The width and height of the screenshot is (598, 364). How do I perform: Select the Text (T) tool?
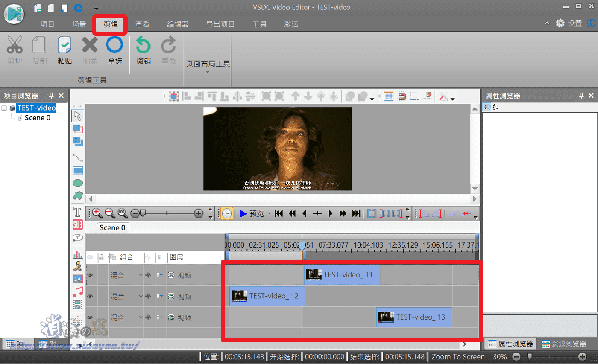78,212
